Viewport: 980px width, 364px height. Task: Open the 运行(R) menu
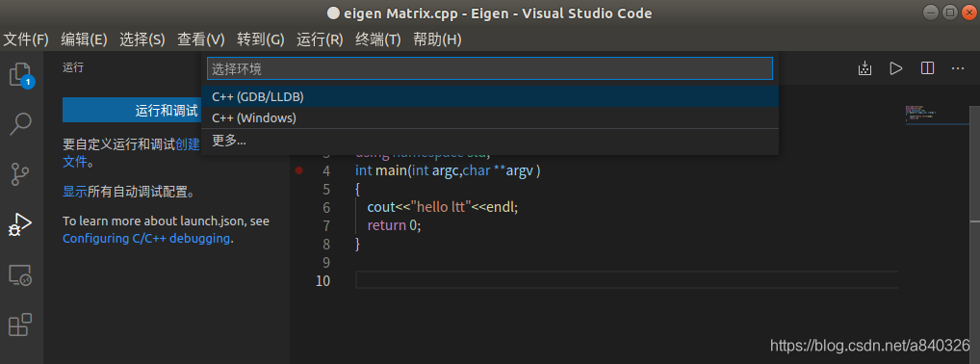tap(320, 39)
